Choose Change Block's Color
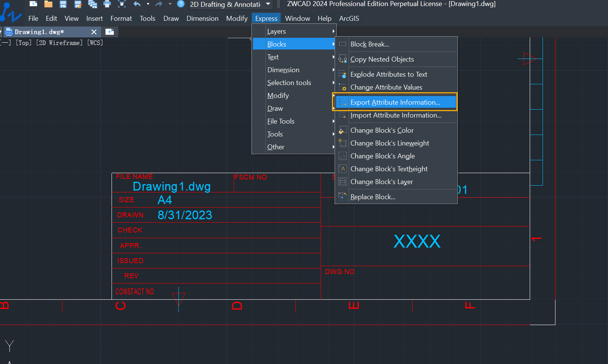608x364 pixels. [x=396, y=130]
